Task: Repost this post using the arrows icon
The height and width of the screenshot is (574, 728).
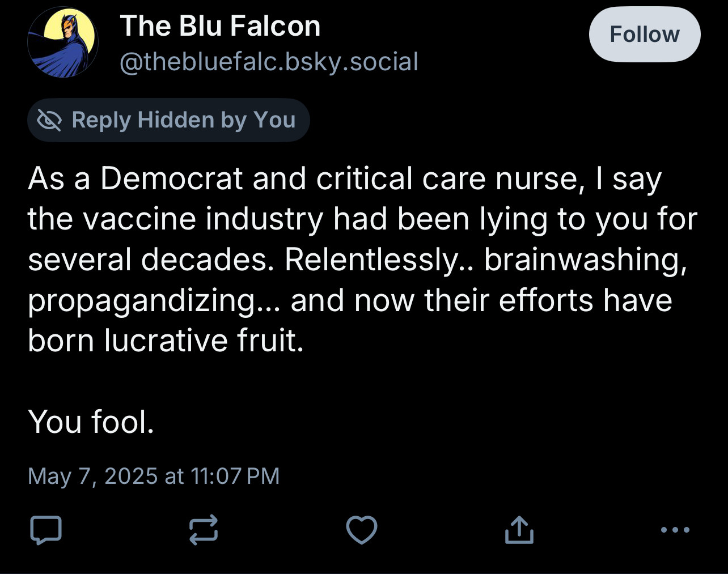Action: click(203, 530)
